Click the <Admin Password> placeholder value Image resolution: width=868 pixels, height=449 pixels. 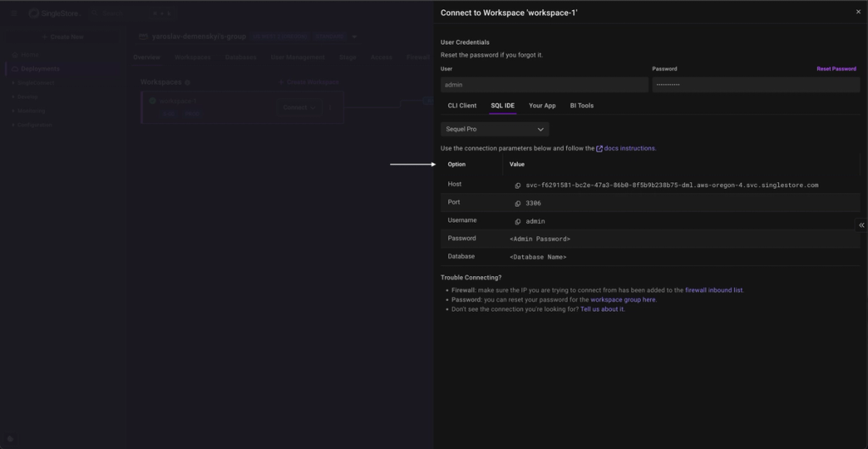pos(540,240)
